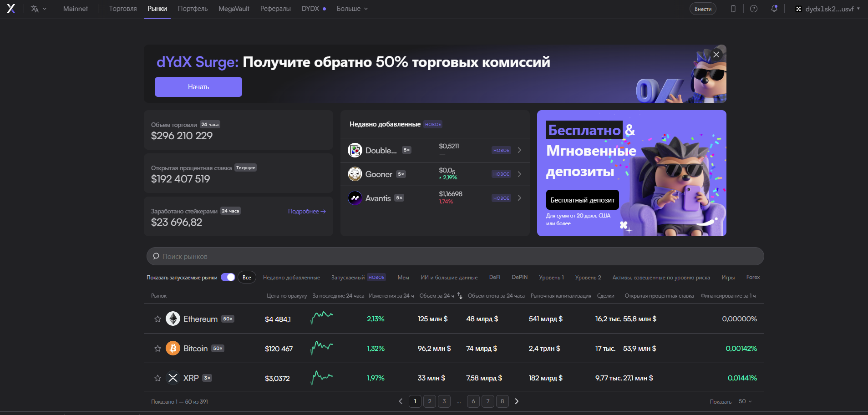Click the Bitcoin coin icon
868x415 pixels.
click(173, 349)
